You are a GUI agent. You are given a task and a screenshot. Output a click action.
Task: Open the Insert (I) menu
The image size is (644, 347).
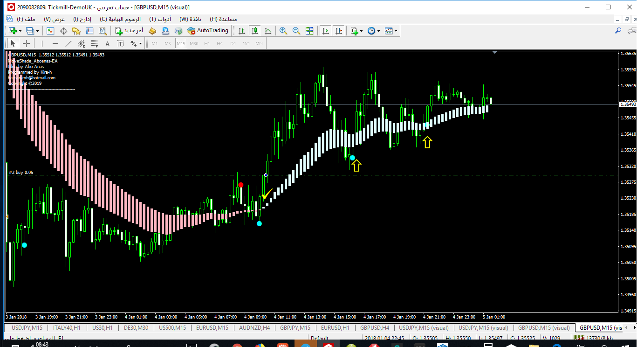82,19
